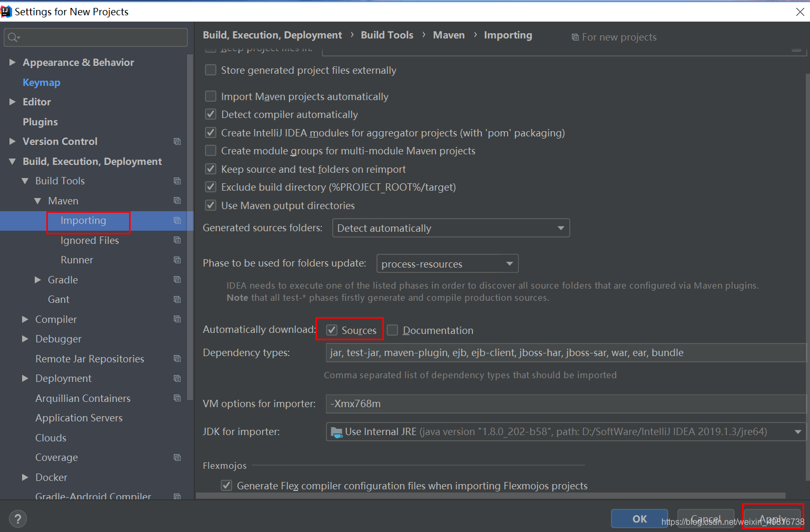
Task: Click project-level icon beside Arquillian Containers
Action: (x=177, y=398)
